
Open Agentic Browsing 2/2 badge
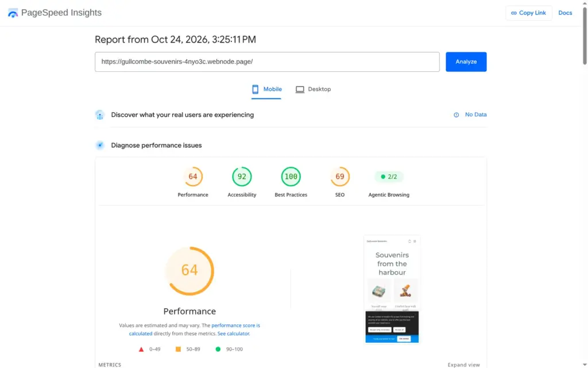tap(389, 177)
